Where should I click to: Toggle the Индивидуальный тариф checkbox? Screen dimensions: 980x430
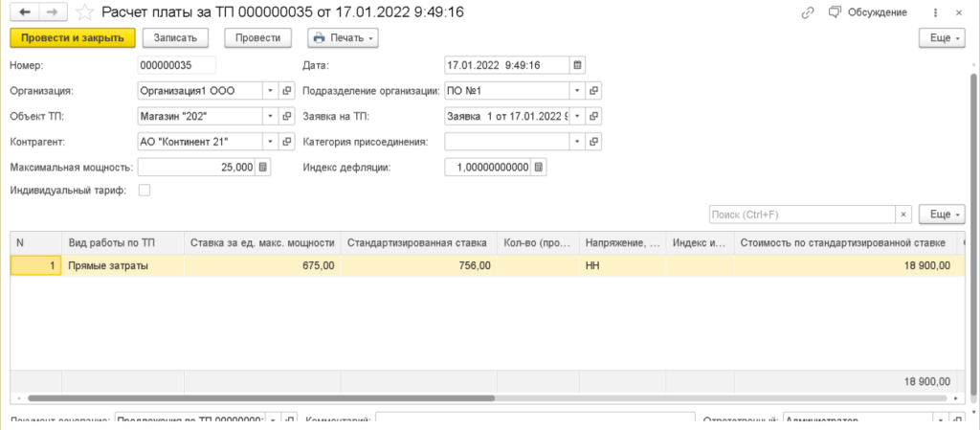coord(145,191)
